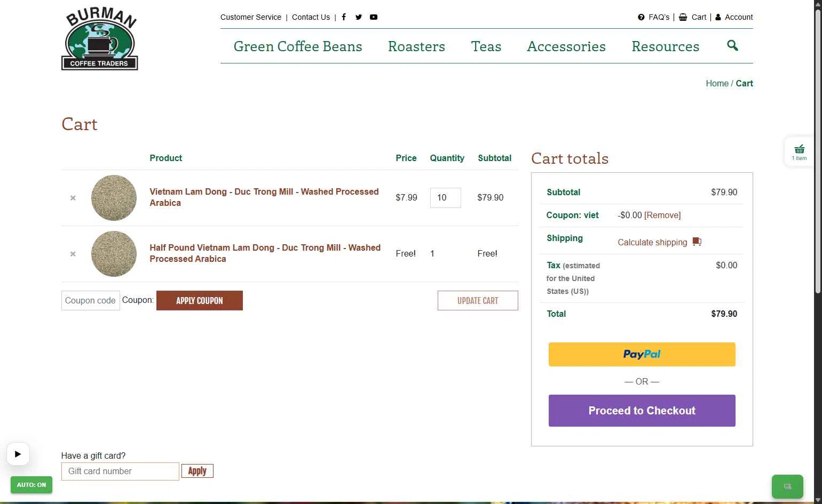This screenshot has width=822, height=504.
Task: Click the Apply Coupon button
Action: click(x=200, y=300)
